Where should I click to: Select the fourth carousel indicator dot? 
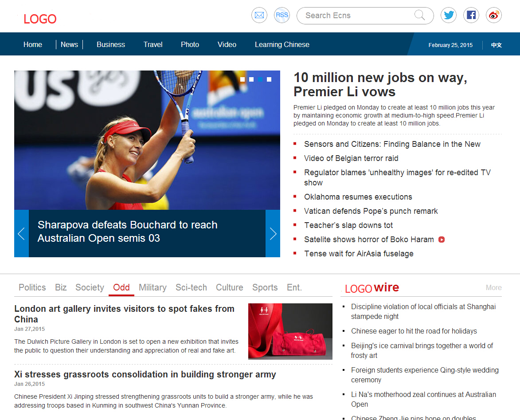tap(269, 79)
